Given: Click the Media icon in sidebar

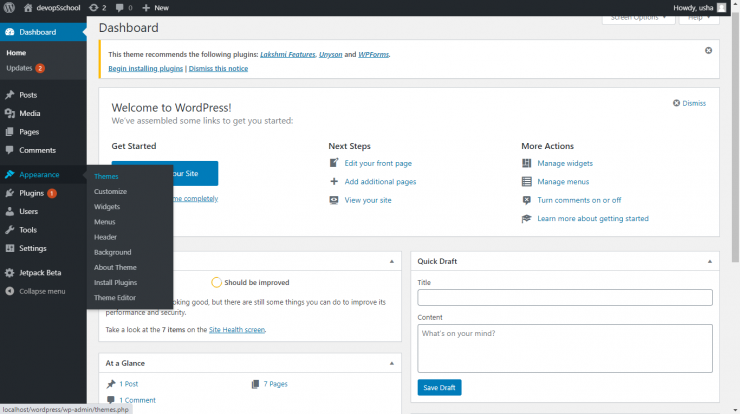Looking at the screenshot, I should click(x=9, y=113).
